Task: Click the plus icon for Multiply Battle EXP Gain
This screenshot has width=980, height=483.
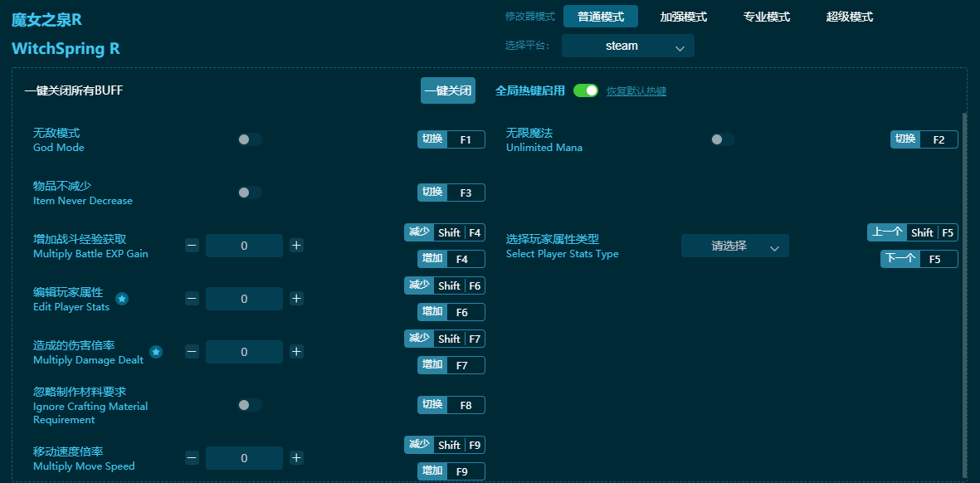Action: pyautogui.click(x=296, y=246)
